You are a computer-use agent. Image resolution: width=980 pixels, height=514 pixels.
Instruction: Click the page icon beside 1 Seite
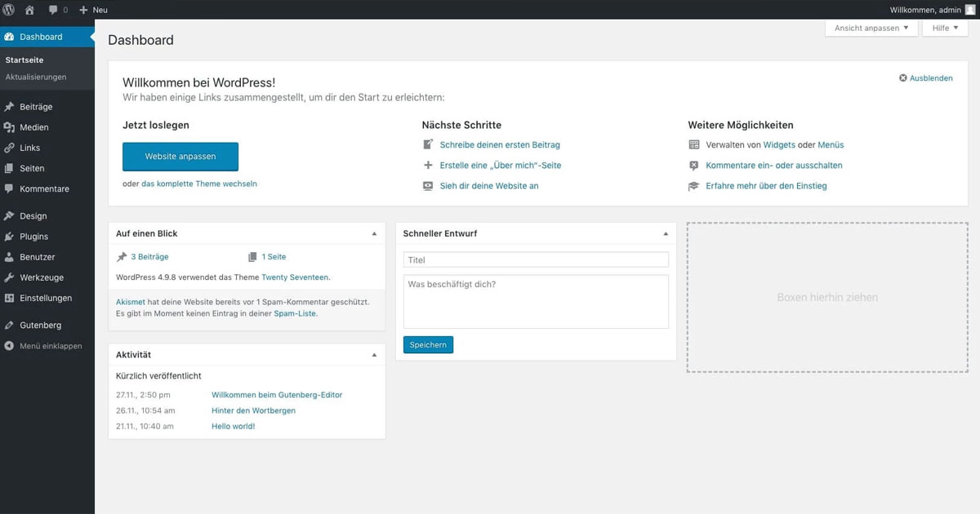[x=253, y=256]
